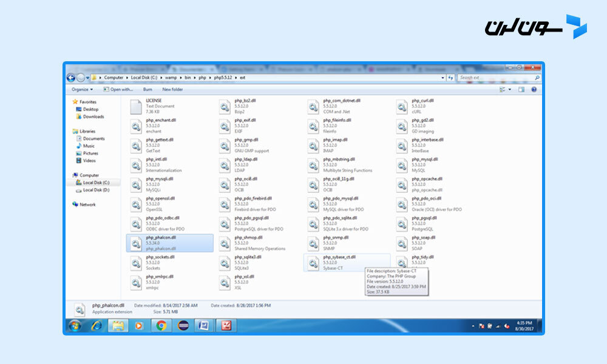Create a New folder from the toolbar
This screenshot has width=607, height=364.
pyautogui.click(x=172, y=89)
